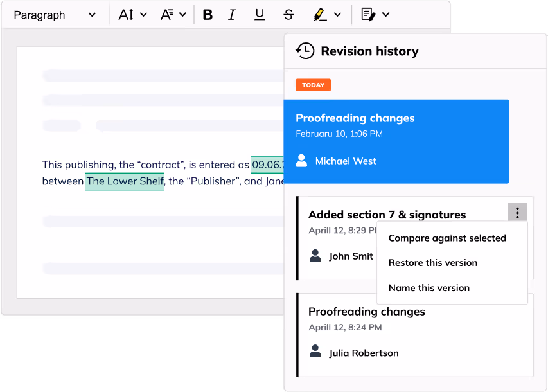The width and height of the screenshot is (548, 392).
Task: Click the Revision history clock icon
Action: click(305, 51)
